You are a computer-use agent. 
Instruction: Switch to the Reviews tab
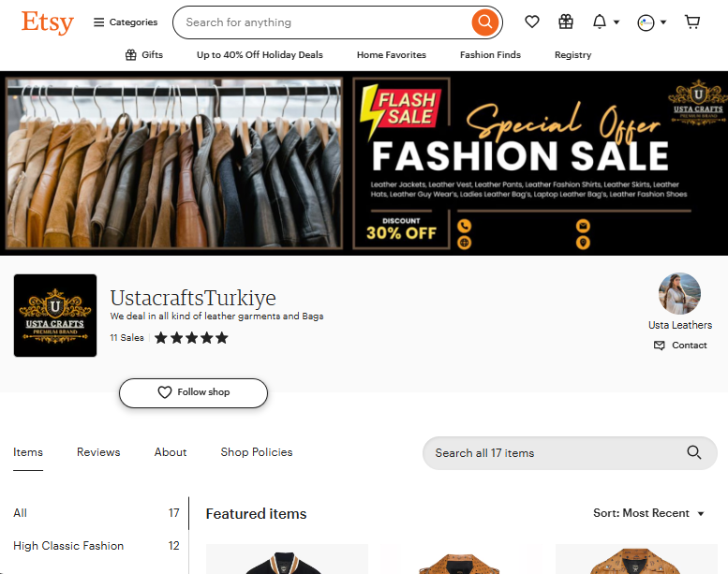(x=98, y=452)
